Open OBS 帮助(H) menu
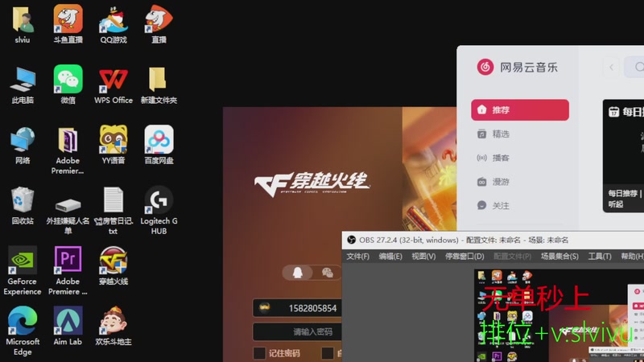This screenshot has width=644, height=362. 632,257
